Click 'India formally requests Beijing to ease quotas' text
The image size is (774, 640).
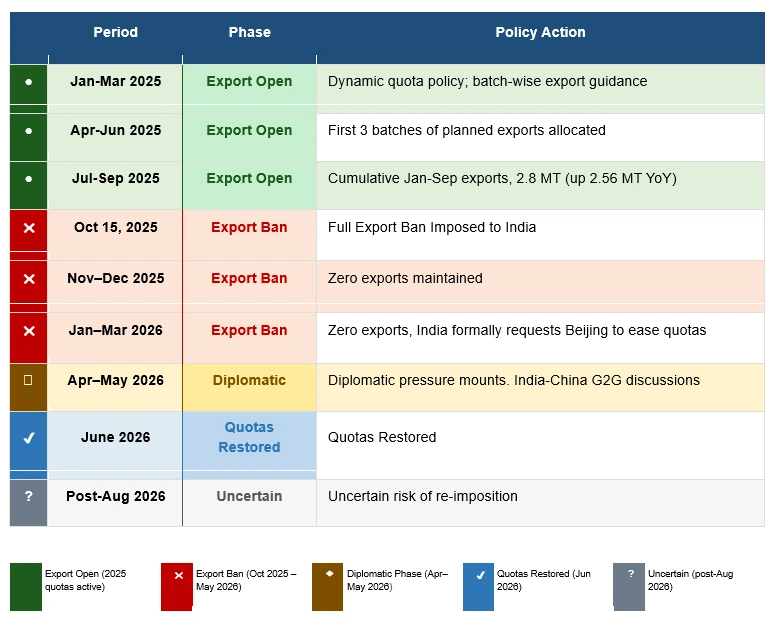[561, 331]
